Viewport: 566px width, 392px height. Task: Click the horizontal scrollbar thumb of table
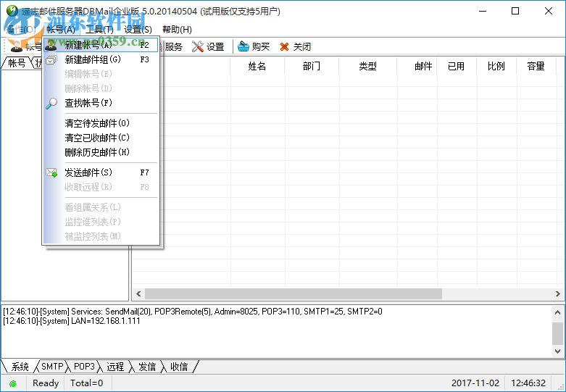point(294,294)
